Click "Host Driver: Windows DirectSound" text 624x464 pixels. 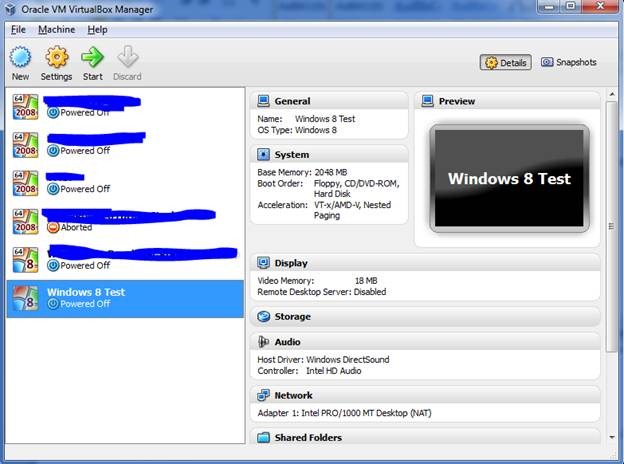[323, 359]
